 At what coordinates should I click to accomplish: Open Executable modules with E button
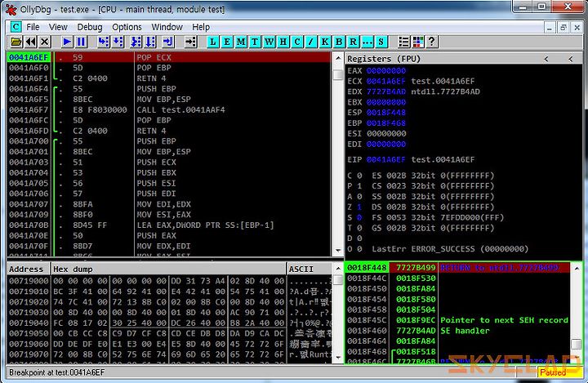point(226,42)
